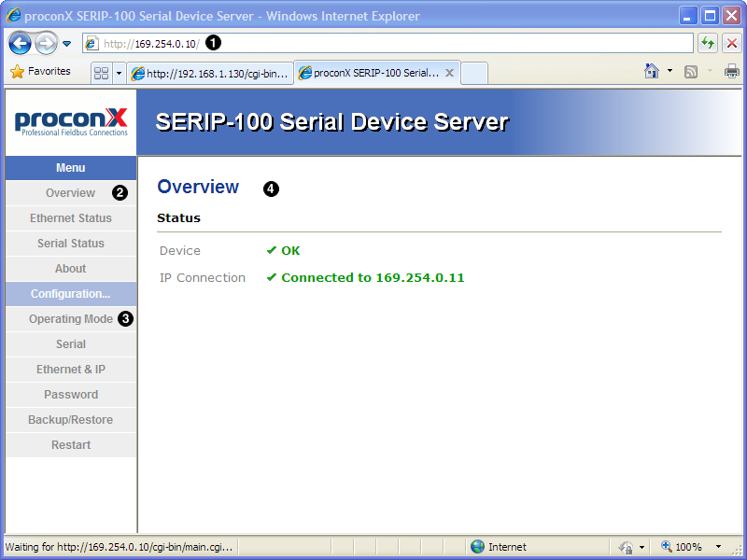This screenshot has width=747, height=560.
Task: Click the 'SERIP-100 Serial Device Server' banner title
Action: 332,122
